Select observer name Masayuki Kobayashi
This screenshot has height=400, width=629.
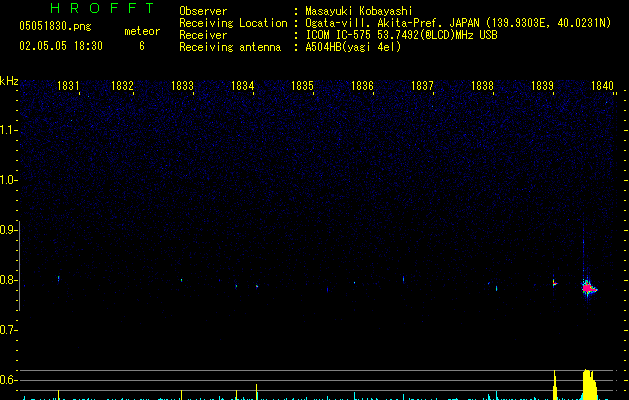tap(359, 11)
